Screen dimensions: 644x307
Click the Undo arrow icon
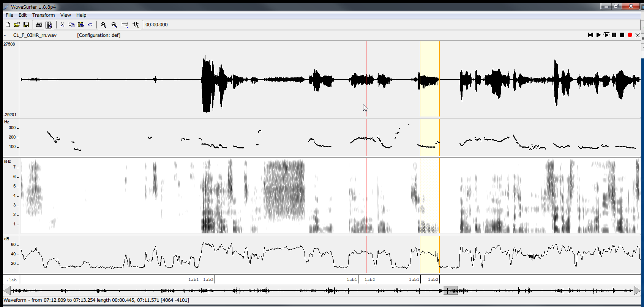pyautogui.click(x=90, y=25)
